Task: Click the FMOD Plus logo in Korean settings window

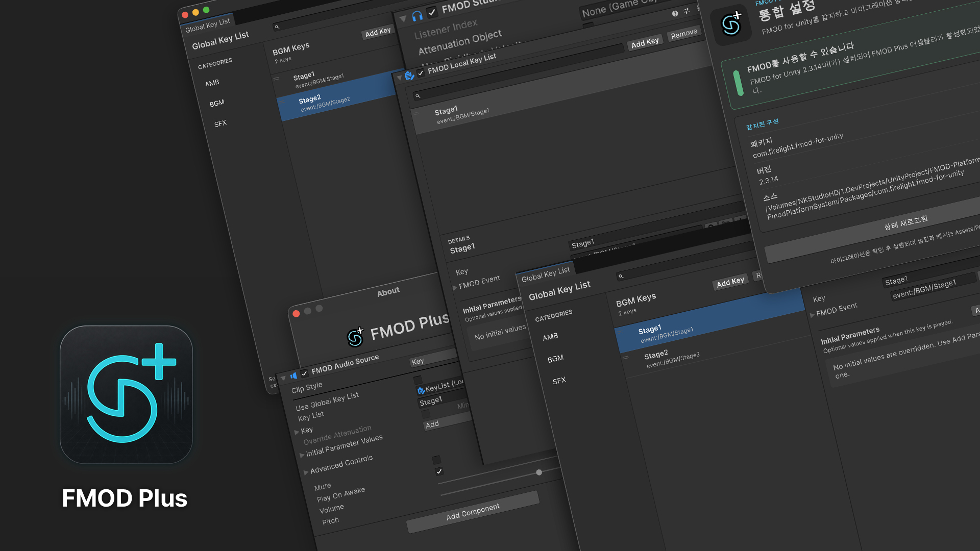Action: pos(730,24)
